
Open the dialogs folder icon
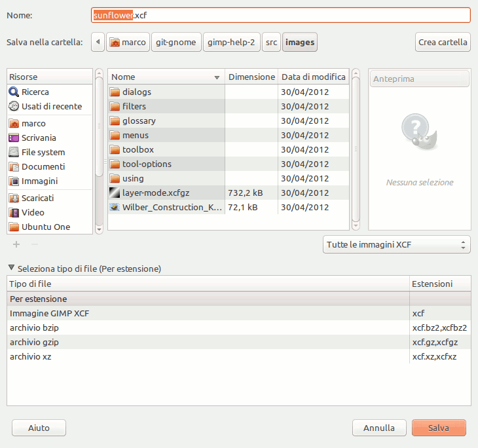(115, 92)
